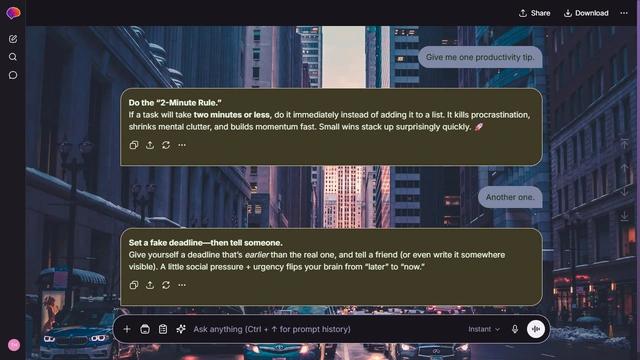Share the fake deadline response

coord(150,285)
